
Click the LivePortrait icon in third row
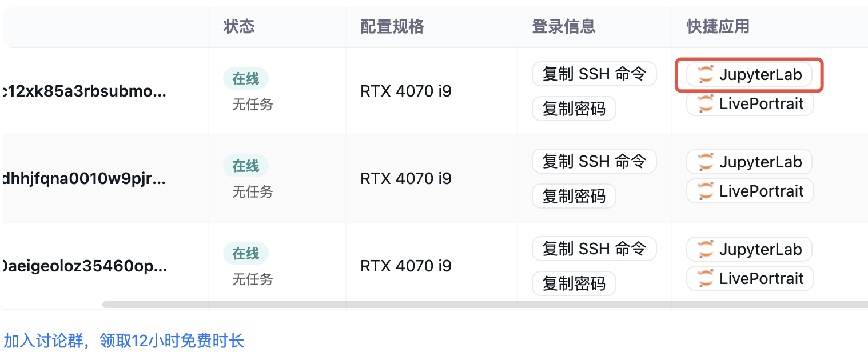[706, 279]
